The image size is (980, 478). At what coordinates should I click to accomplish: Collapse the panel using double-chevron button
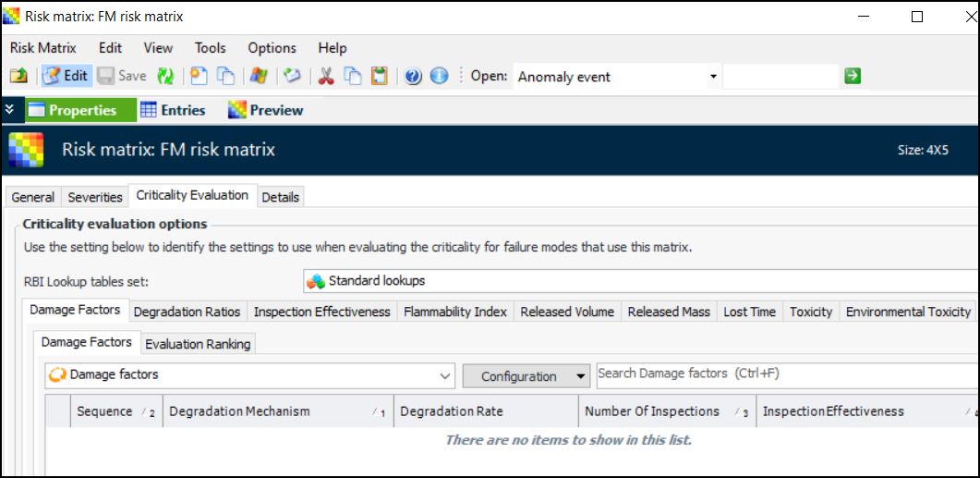(x=9, y=109)
